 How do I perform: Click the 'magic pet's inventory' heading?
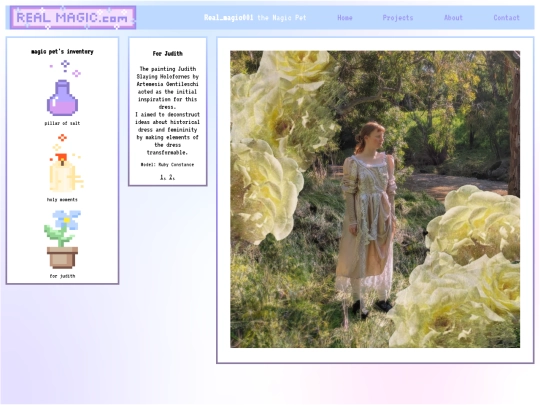click(x=62, y=52)
